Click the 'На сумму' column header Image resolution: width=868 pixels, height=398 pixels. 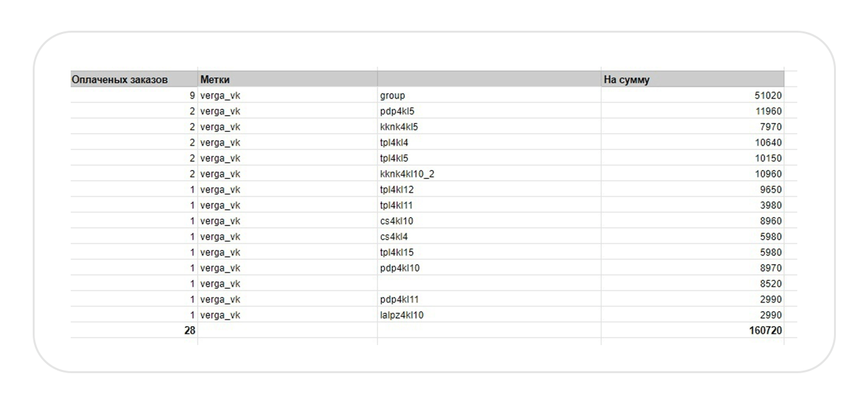pos(627,80)
